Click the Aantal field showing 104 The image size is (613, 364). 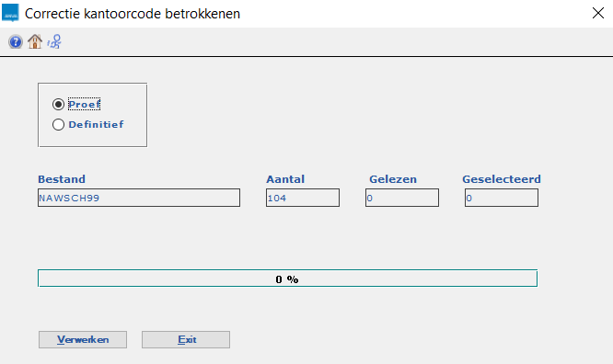303,198
